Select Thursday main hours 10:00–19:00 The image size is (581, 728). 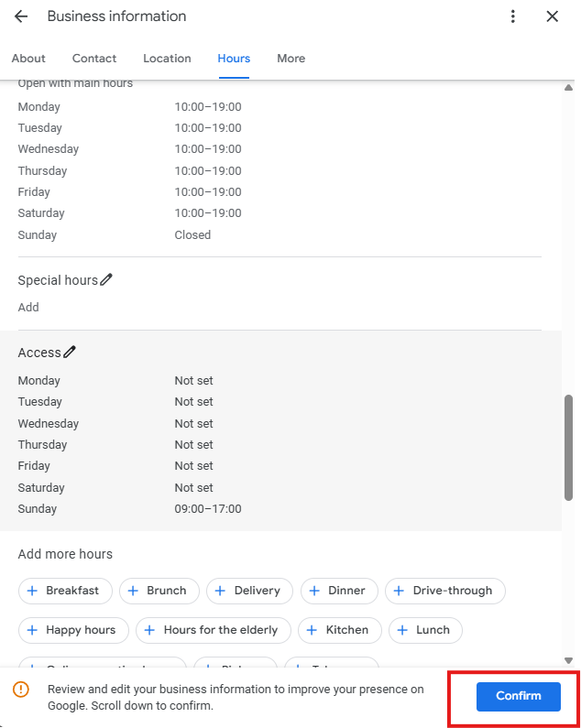tap(208, 171)
